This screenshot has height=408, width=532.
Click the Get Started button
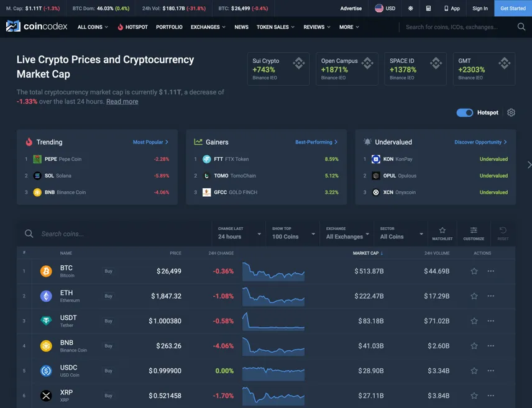tap(513, 8)
